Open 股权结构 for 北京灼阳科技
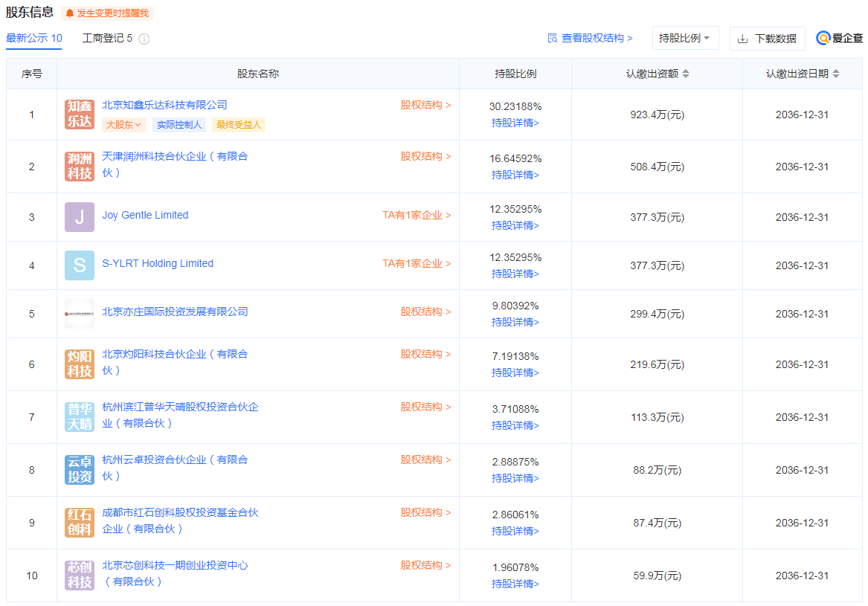This screenshot has width=868, height=606. 425,354
